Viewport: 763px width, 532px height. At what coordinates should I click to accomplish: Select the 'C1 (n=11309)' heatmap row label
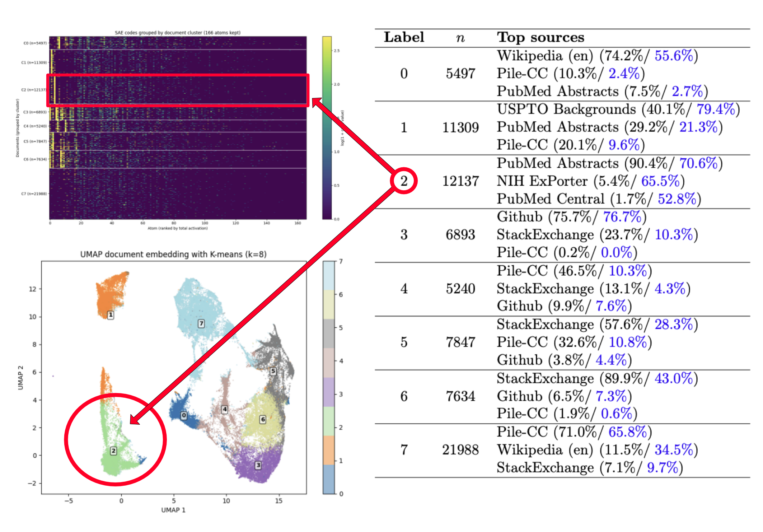(34, 62)
